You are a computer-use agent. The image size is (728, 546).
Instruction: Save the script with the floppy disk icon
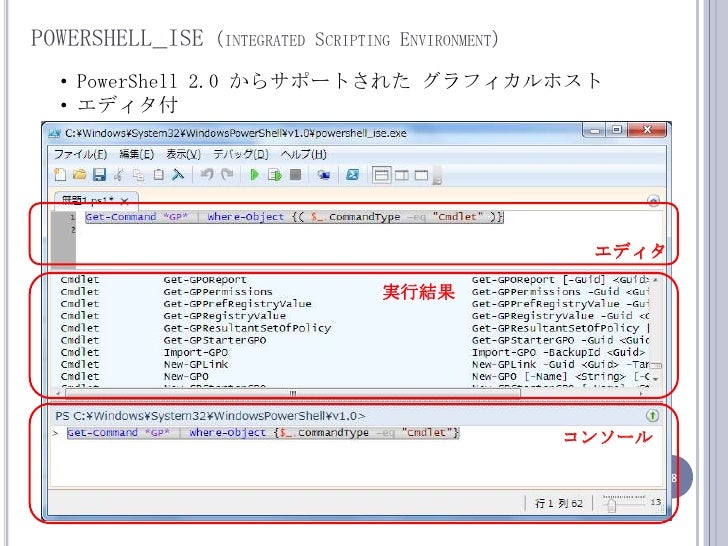click(99, 175)
